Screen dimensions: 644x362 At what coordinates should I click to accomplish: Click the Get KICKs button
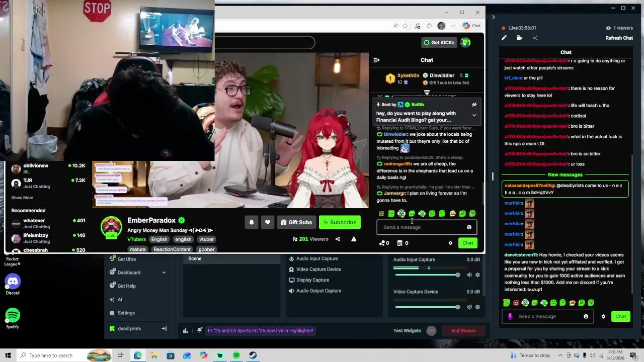(x=439, y=43)
